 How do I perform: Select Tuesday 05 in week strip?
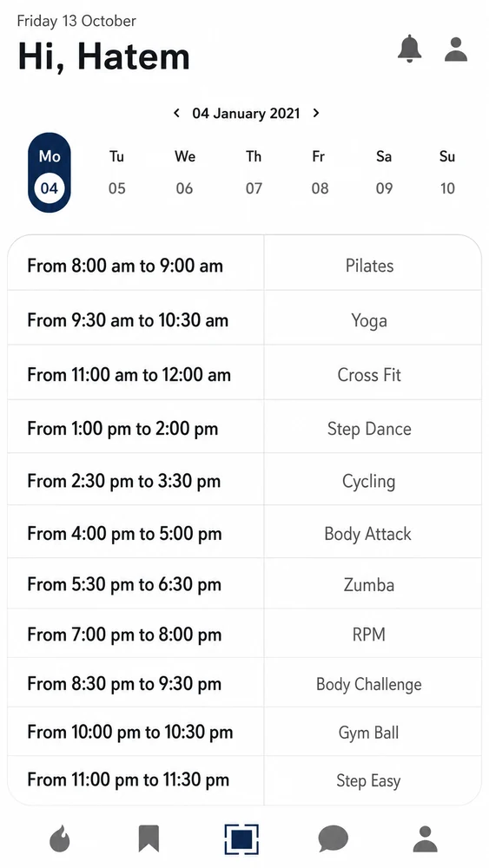point(116,172)
